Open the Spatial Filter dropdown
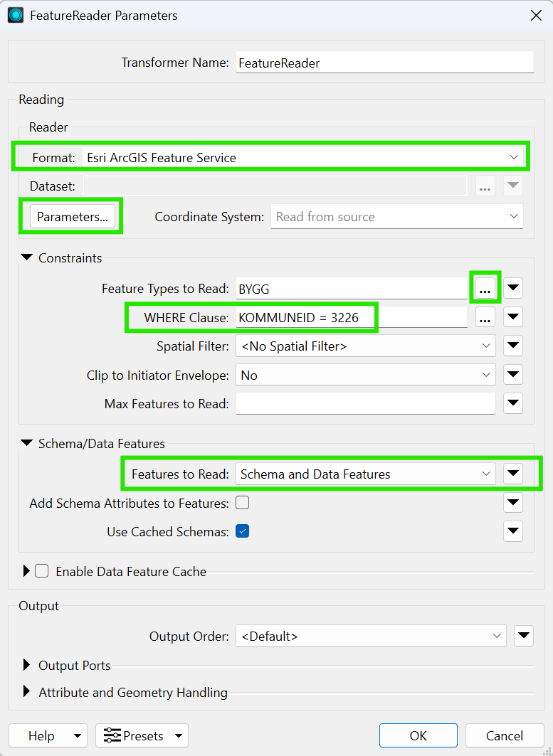 (365, 346)
